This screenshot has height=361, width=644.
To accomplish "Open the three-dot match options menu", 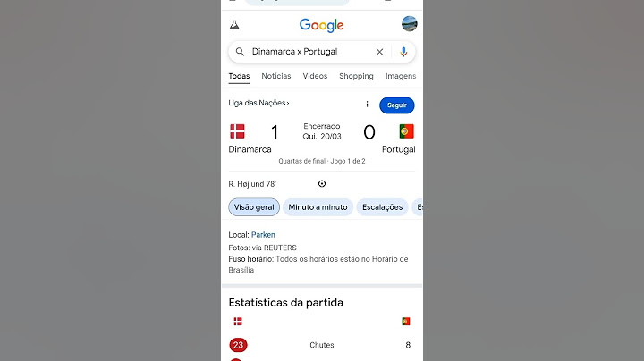I will pos(368,105).
